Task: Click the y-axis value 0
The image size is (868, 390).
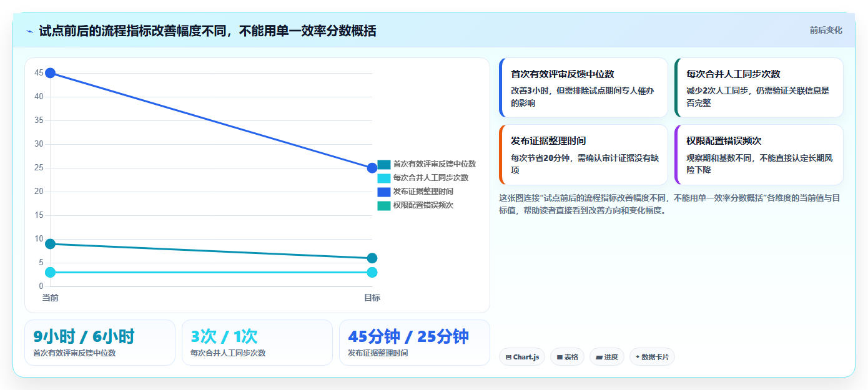Action: pyautogui.click(x=41, y=286)
